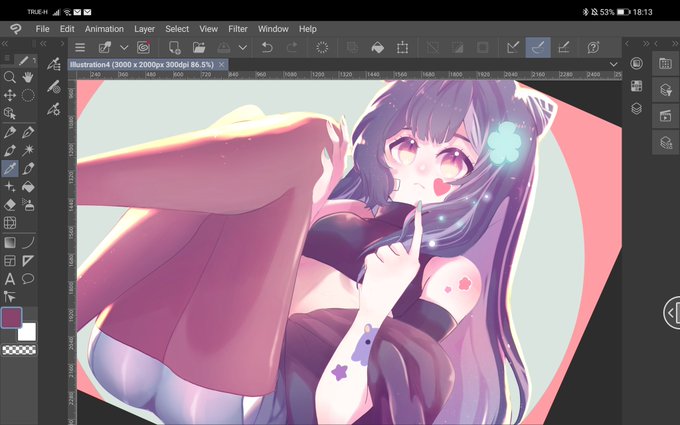Select the Pencil tool
The image size is (680, 425).
pyautogui.click(x=28, y=132)
